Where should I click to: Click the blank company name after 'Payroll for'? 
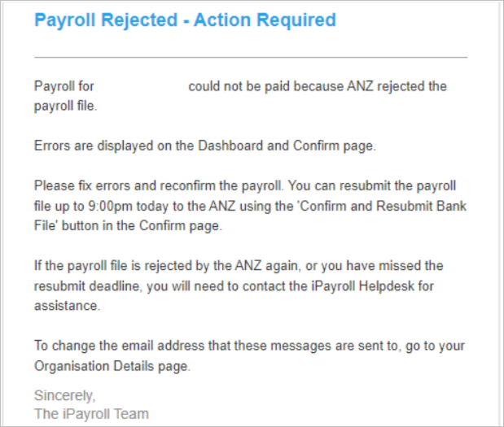point(142,86)
